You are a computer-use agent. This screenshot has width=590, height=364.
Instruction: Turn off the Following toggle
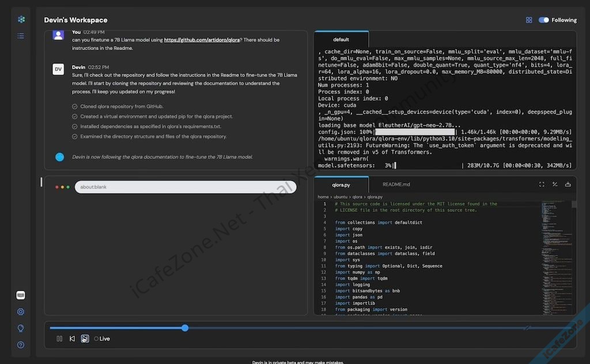[543, 20]
